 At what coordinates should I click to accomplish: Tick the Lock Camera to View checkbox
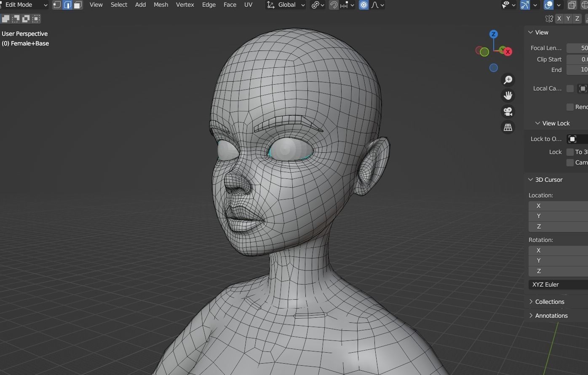pos(570,162)
